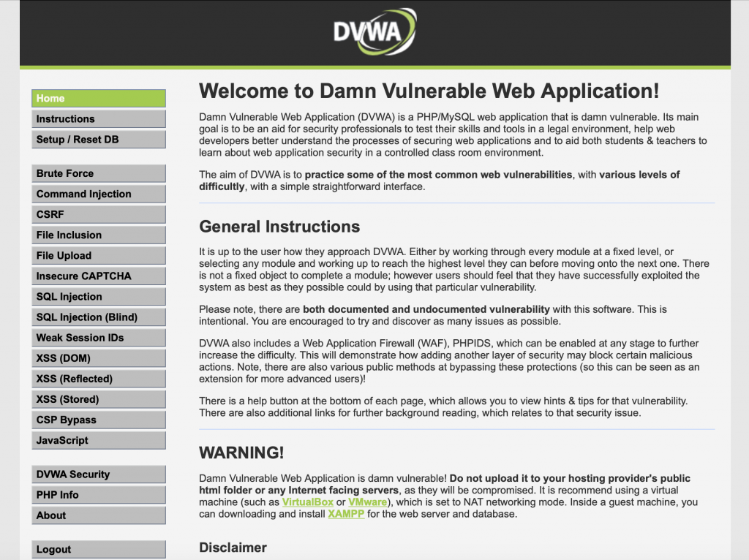This screenshot has height=560, width=749.
Task: Select Insecure CAPTCHA in sidebar
Action: (x=99, y=276)
